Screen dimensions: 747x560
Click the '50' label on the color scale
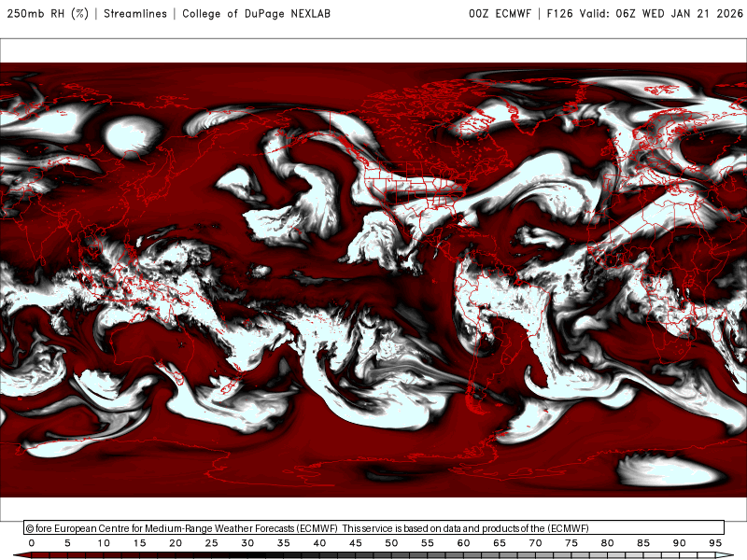coord(391,543)
